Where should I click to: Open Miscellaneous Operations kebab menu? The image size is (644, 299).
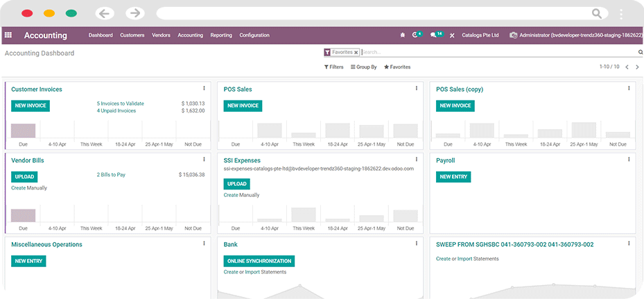click(204, 244)
